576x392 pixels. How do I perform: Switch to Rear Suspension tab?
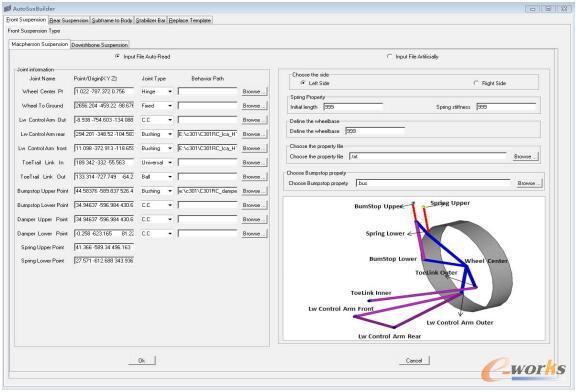tap(69, 21)
